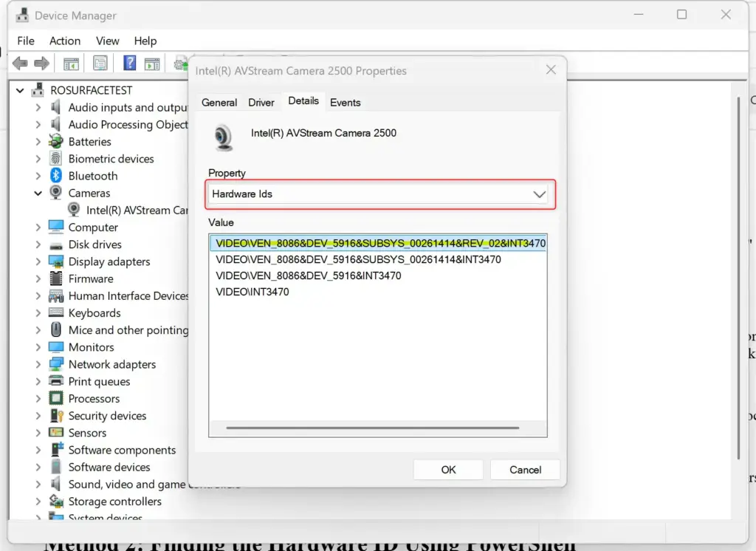
Task: Expand the Keyboards category chevron
Action: coord(38,312)
